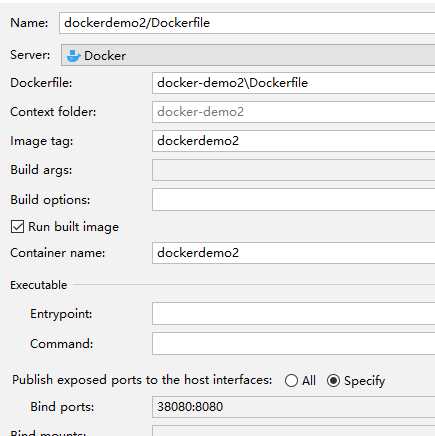Screen dimensions: 435x436
Task: Click the Run built image label
Action: (73, 227)
